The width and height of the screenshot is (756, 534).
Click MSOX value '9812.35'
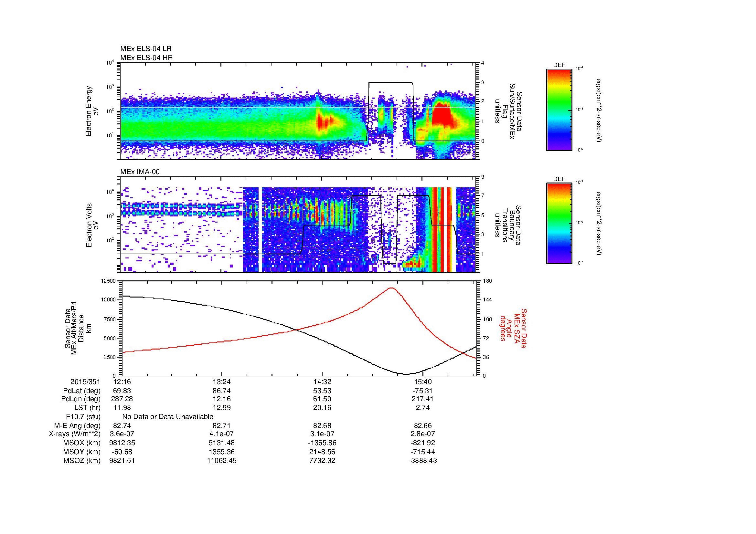122,443
